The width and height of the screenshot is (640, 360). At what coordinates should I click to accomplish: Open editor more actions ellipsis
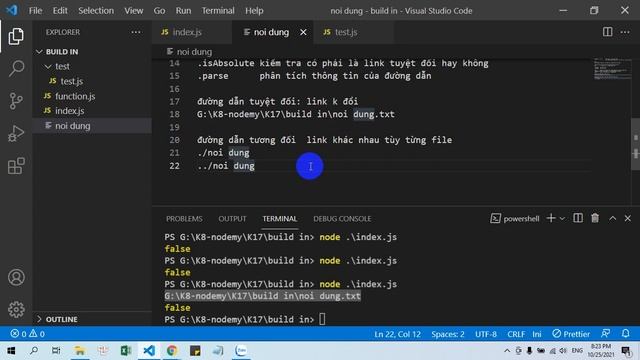pos(625,32)
